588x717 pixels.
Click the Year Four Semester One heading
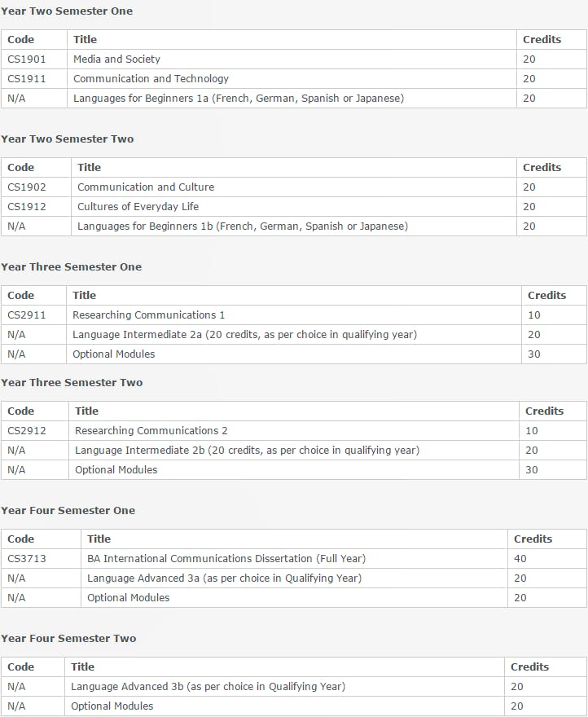(68, 510)
